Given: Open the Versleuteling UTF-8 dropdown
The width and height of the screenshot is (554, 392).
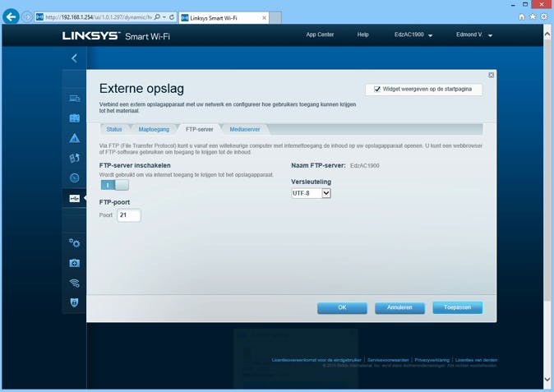Looking at the screenshot, I should point(311,193).
